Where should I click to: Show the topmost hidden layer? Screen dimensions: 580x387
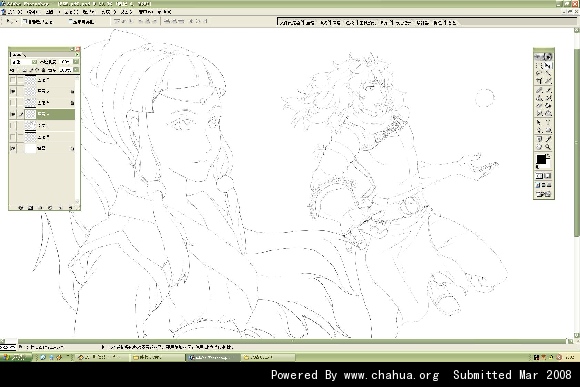[13, 80]
